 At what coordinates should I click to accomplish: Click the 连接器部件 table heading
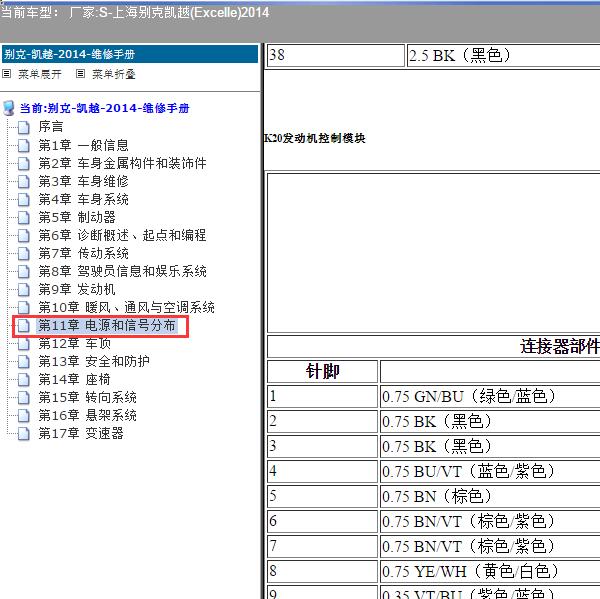[x=559, y=347]
